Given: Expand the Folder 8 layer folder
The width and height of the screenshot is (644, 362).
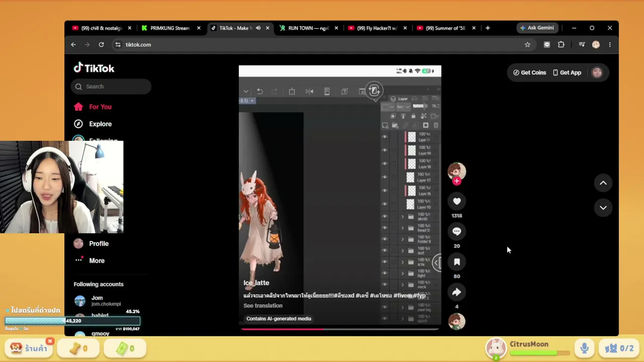Looking at the screenshot, I should pos(403,239).
